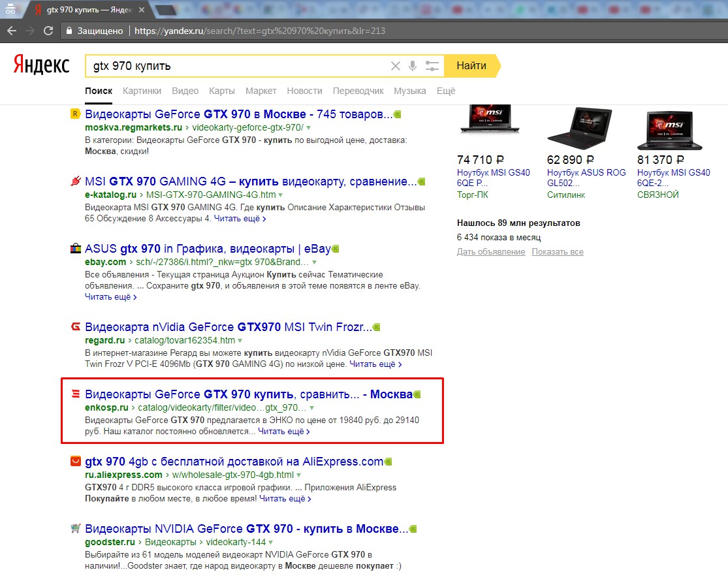Image resolution: width=728 pixels, height=585 pixels.
Task: Open the Новости tab
Action: pos(304,91)
